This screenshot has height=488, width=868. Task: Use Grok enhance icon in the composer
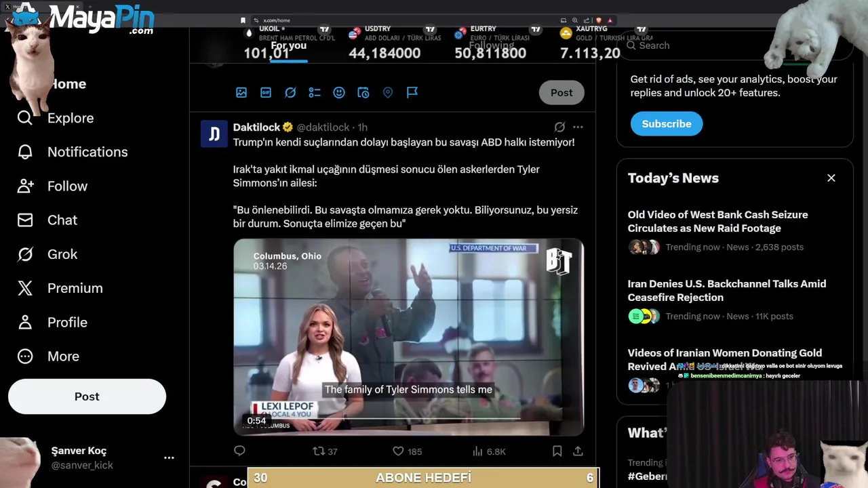pos(290,92)
